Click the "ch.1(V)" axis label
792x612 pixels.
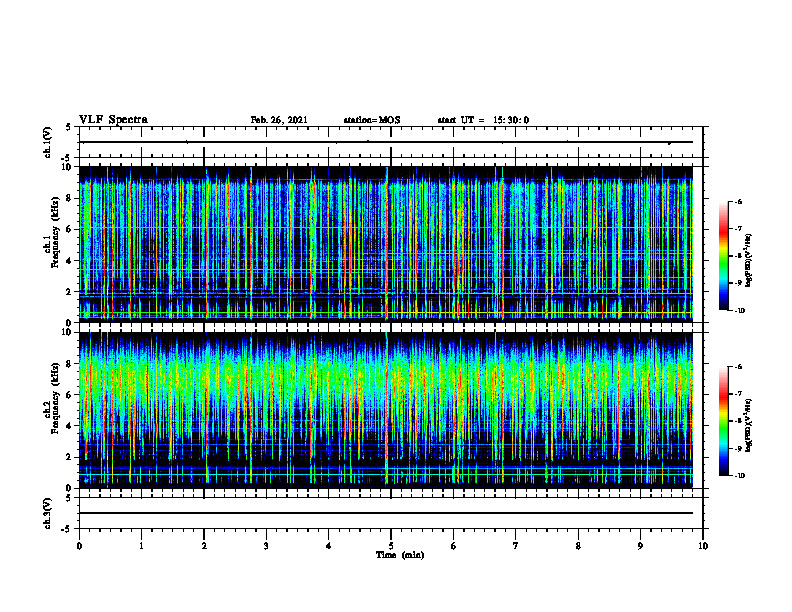click(x=48, y=142)
